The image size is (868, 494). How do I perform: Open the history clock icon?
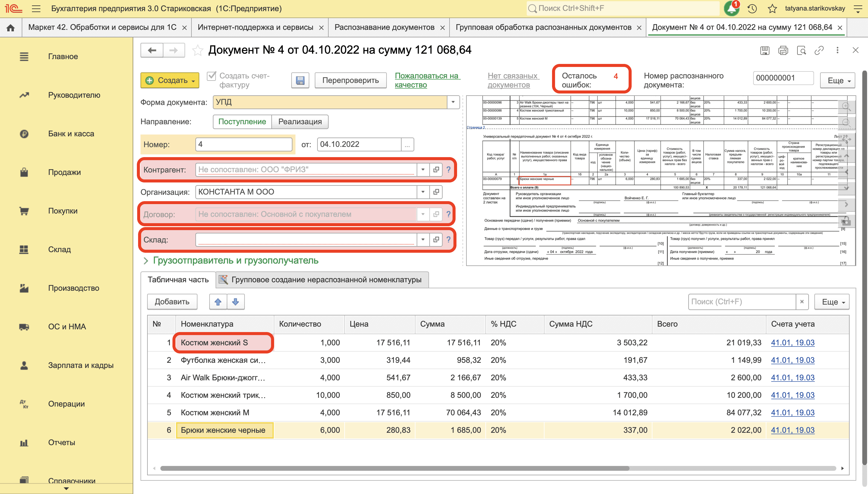tap(752, 8)
